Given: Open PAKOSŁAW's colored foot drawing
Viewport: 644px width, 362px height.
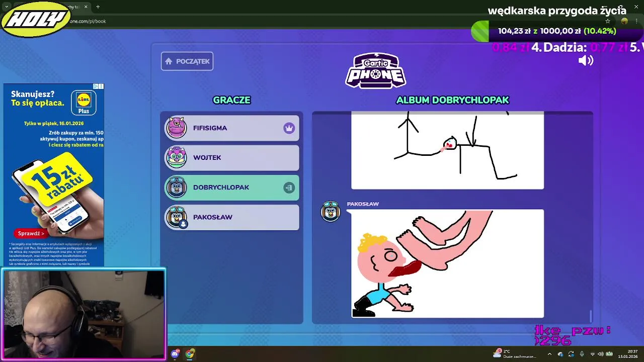Looking at the screenshot, I should click(447, 263).
